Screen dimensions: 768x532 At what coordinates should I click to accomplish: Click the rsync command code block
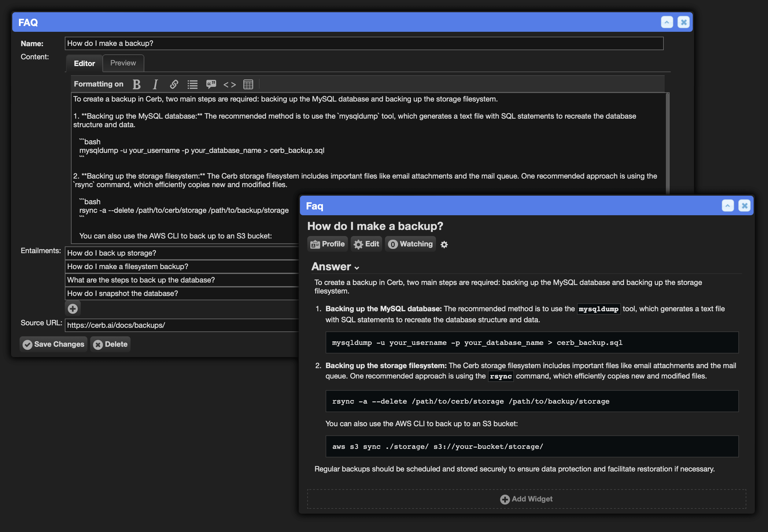[x=532, y=401]
